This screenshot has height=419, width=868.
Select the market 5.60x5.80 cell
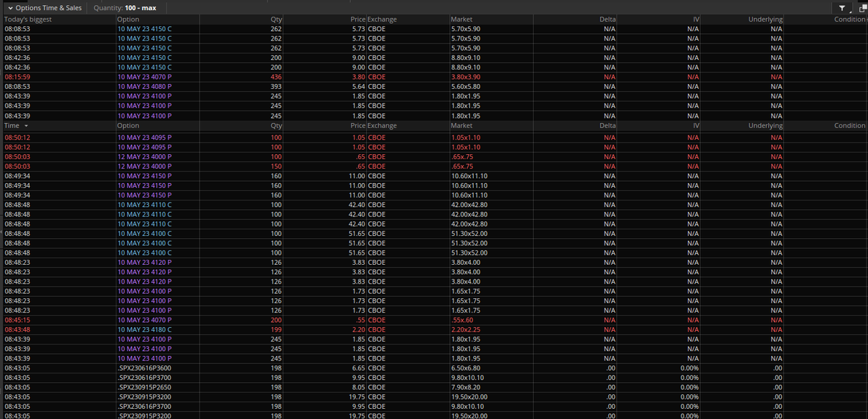pyautogui.click(x=467, y=86)
